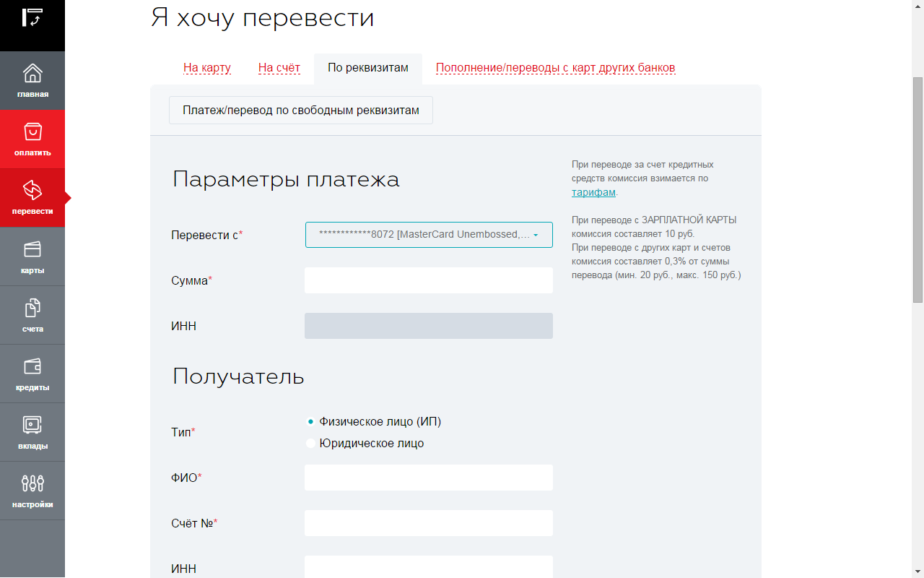Open the главная home icon
This screenshot has width=924, height=578.
click(32, 74)
